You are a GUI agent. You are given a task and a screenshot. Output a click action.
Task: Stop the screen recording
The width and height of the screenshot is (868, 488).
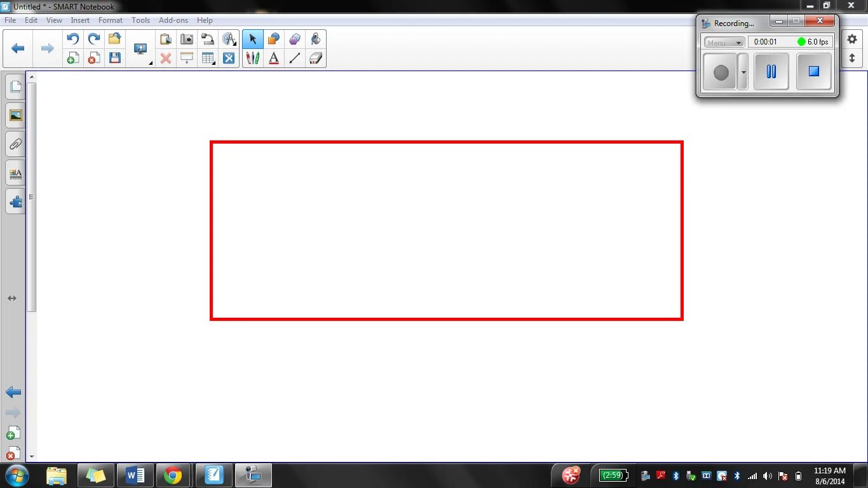[814, 72]
